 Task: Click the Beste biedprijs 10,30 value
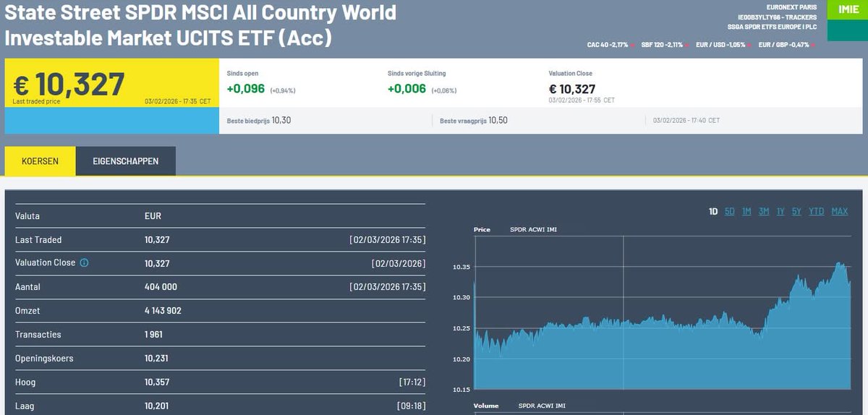(x=281, y=121)
